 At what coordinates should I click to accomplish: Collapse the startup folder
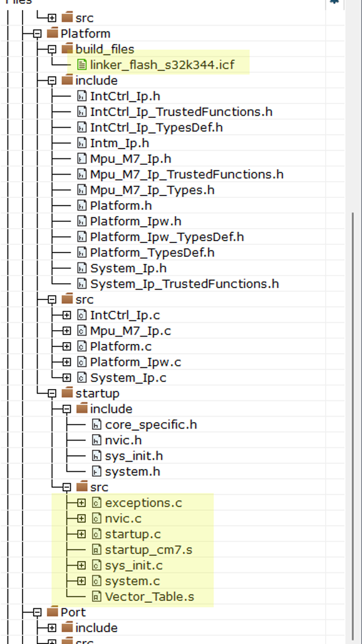point(52,393)
